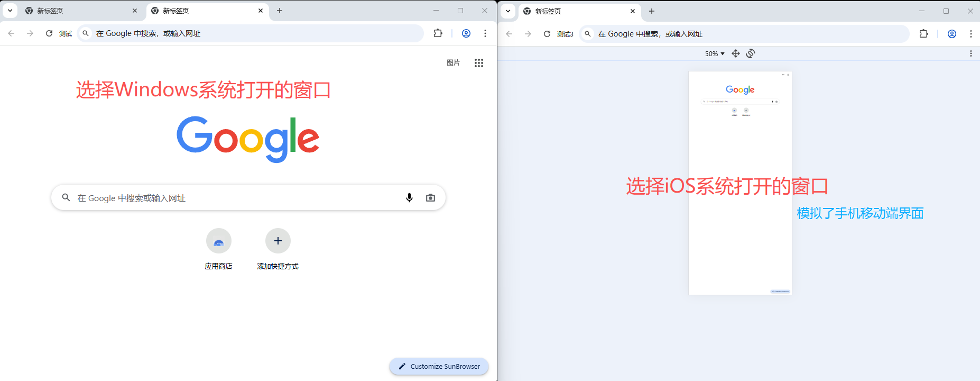Screen dimensions: 980x381
Task: Open the 图片 images link
Action: pyautogui.click(x=453, y=62)
